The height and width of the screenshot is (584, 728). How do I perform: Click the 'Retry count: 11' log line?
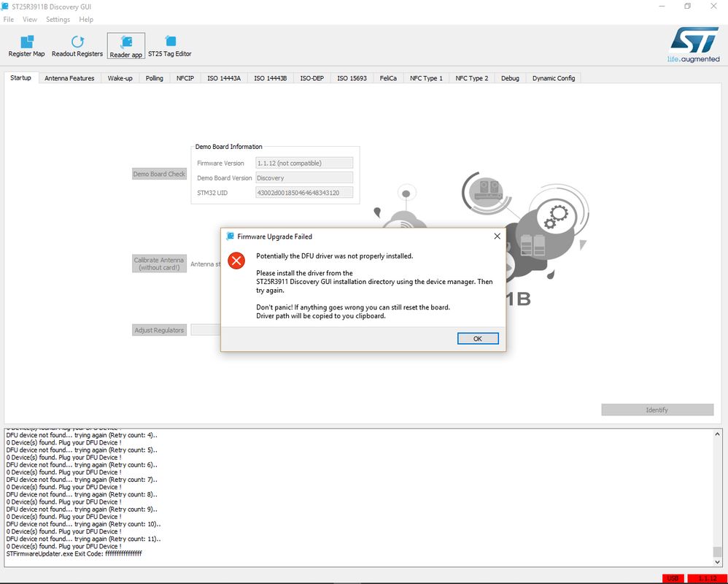point(84,539)
